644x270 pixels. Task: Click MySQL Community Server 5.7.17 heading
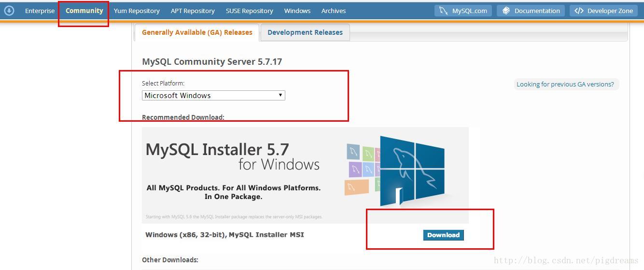coord(212,61)
